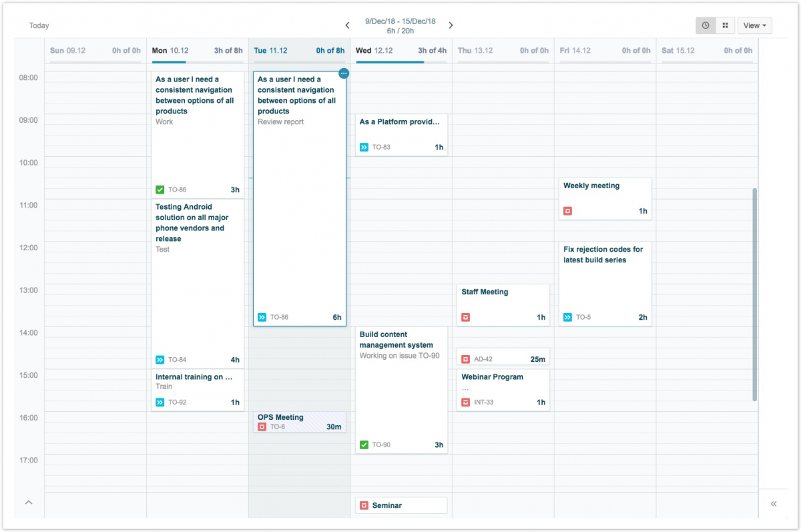This screenshot has height=532, width=801.
Task: Switch to the grid view layout
Action: (x=725, y=25)
